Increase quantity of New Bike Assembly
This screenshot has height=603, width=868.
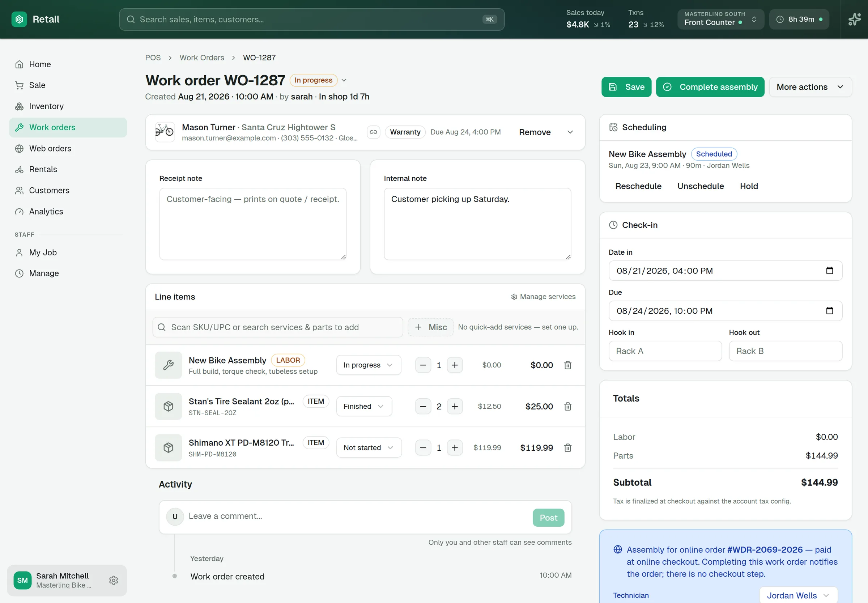(x=455, y=365)
